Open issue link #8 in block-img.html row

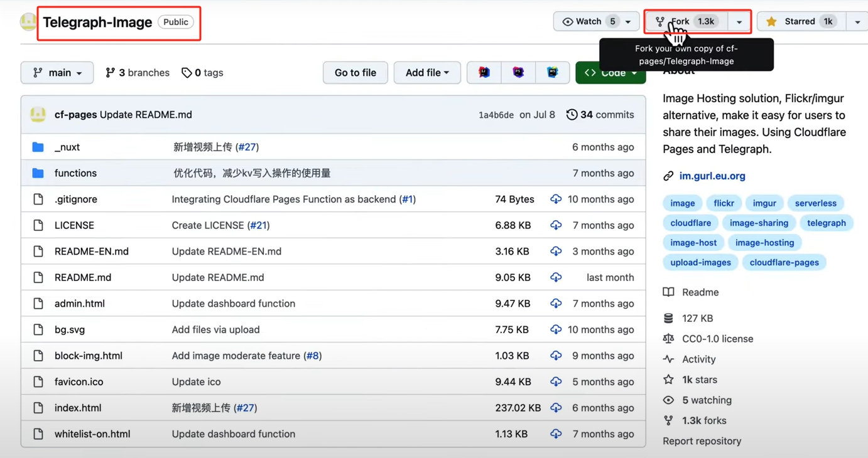coord(313,356)
